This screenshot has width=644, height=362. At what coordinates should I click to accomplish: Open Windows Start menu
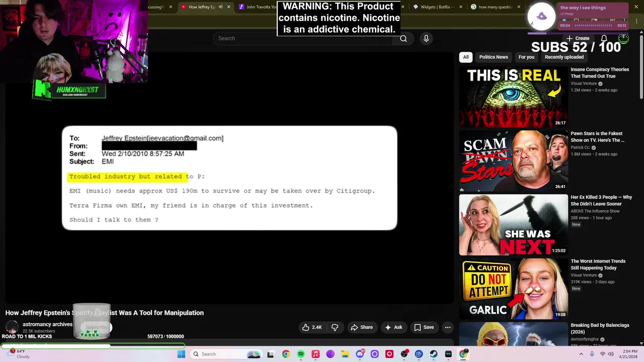(x=181, y=354)
